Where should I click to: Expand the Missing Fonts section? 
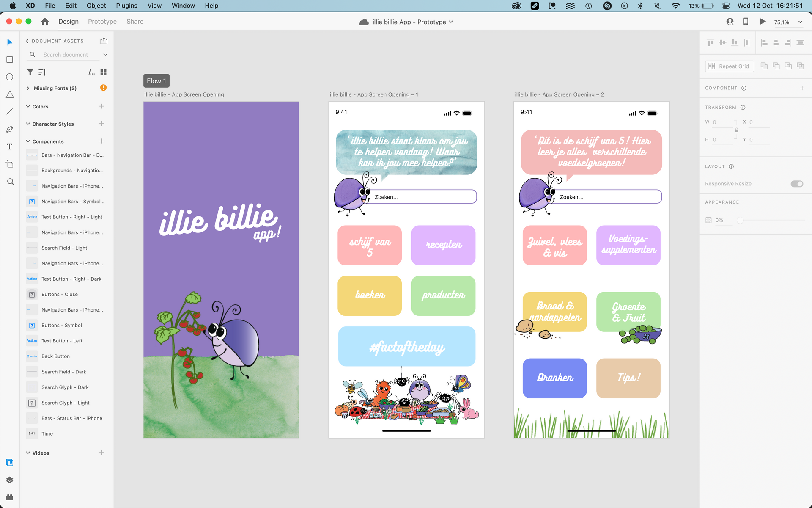click(28, 88)
